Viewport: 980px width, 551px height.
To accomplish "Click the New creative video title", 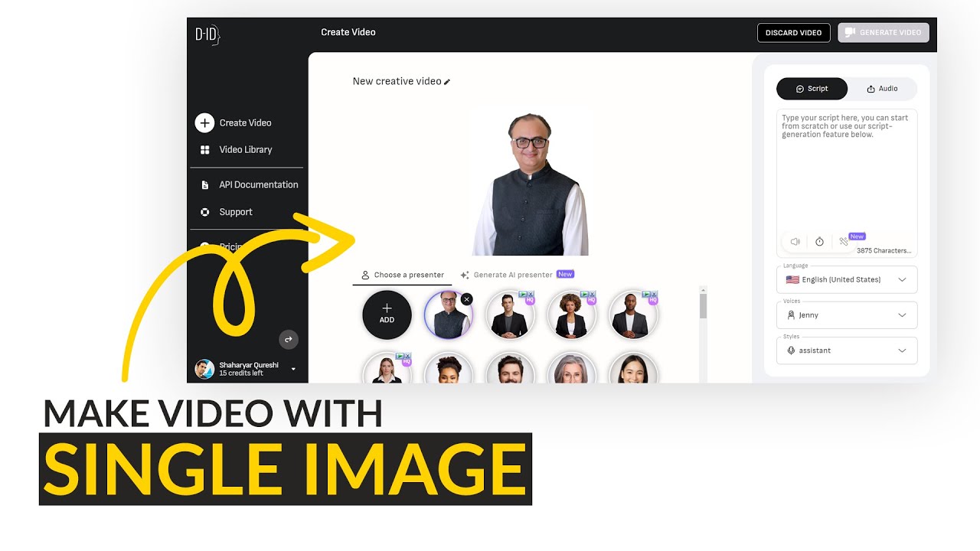I will [397, 81].
